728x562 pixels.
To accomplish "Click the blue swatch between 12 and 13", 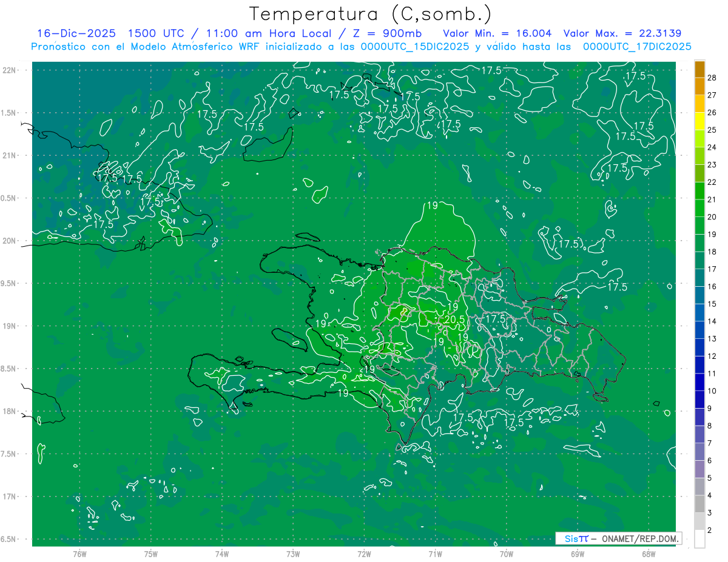I will click(x=699, y=348).
